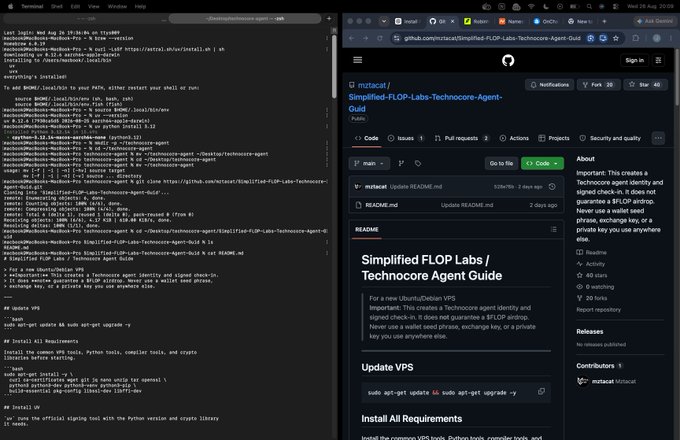The width and height of the screenshot is (680, 440).
Task: Select the Terminal tab titled technocore-agent zsh
Action: tap(245, 19)
